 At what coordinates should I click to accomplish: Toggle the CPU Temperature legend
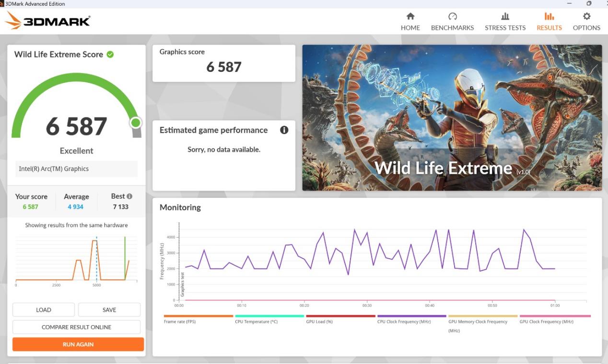[x=269, y=319]
